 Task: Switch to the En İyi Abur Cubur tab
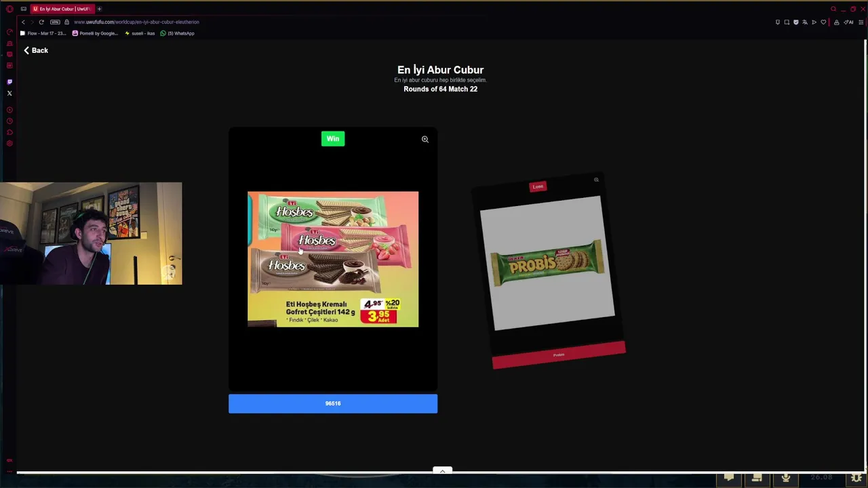click(62, 9)
